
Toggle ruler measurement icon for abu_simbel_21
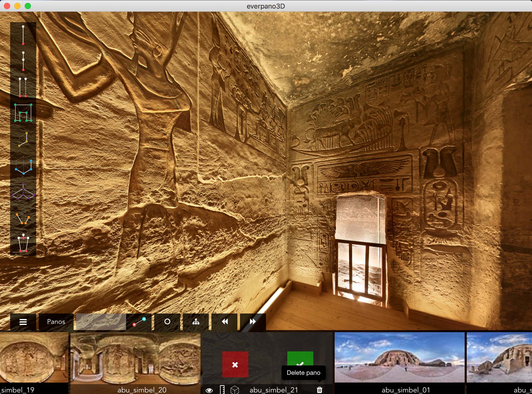coord(222,390)
